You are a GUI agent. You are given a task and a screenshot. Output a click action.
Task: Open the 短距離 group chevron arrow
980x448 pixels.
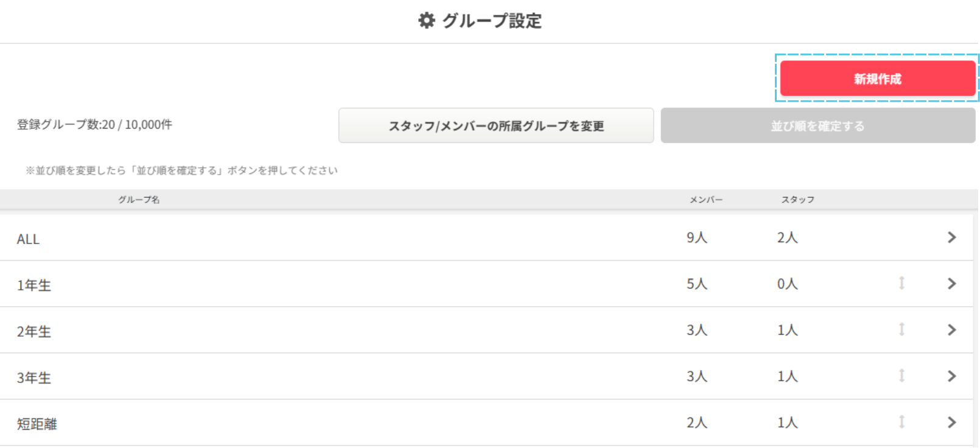(x=952, y=422)
